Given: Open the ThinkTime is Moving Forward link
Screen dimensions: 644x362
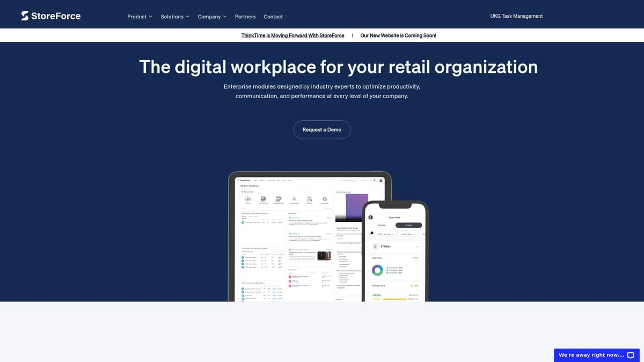Looking at the screenshot, I should 292,35.
